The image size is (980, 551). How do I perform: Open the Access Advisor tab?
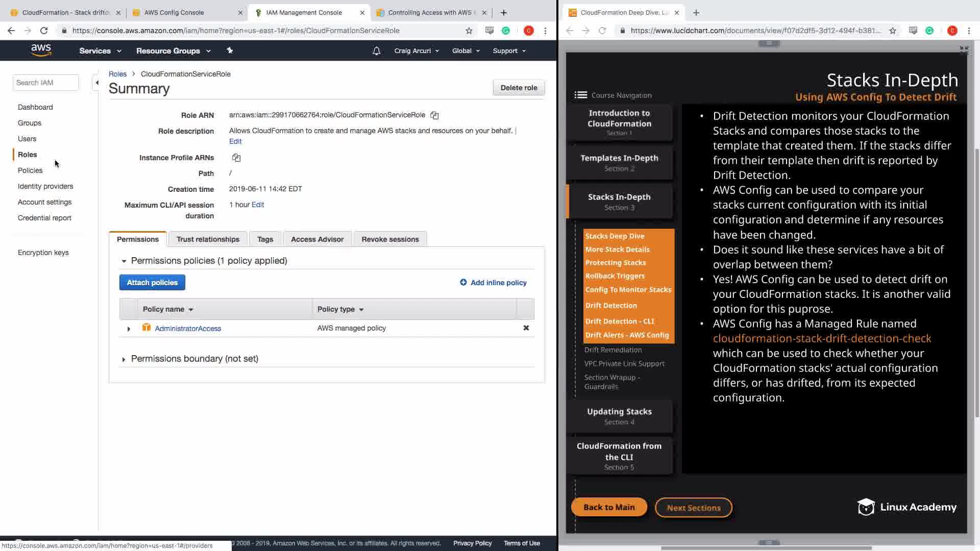tap(317, 239)
